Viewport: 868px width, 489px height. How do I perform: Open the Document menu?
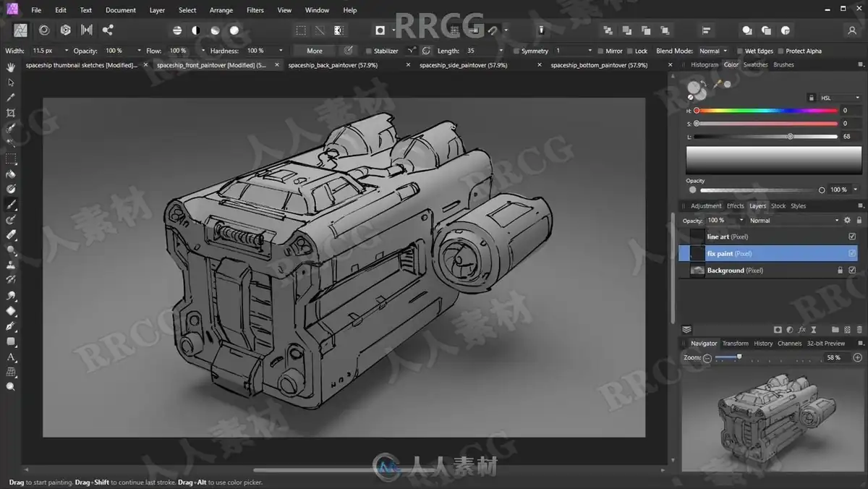[x=121, y=10]
